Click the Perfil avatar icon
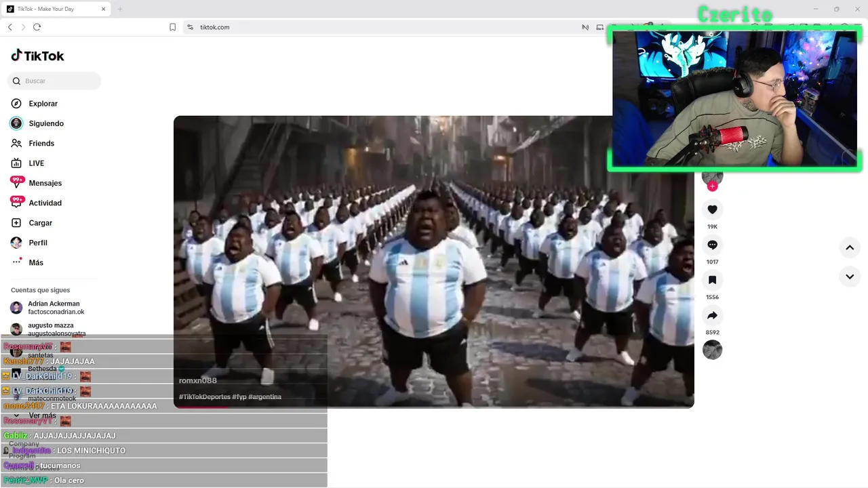868x488 pixels. (16, 243)
